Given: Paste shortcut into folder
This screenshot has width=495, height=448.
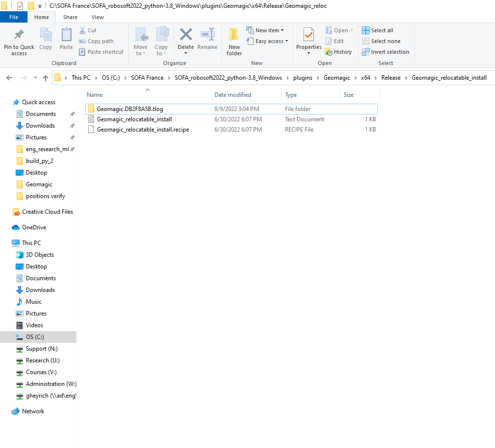Looking at the screenshot, I should click(x=101, y=52).
